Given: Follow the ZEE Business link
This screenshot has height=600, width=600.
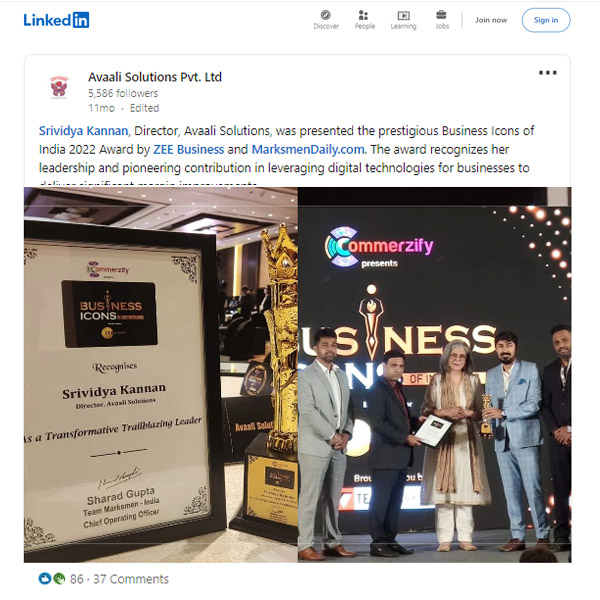Looking at the screenshot, I should [189, 149].
